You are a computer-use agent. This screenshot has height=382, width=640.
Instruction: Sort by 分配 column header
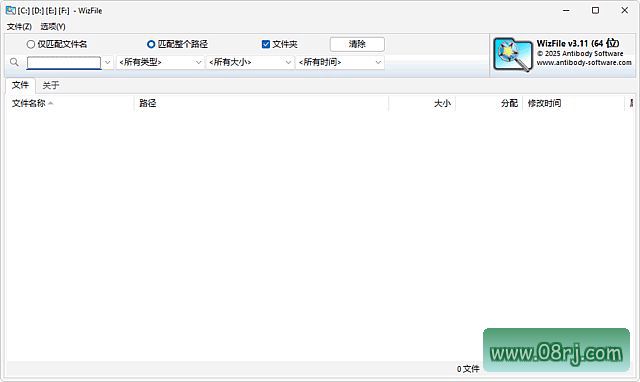489,103
